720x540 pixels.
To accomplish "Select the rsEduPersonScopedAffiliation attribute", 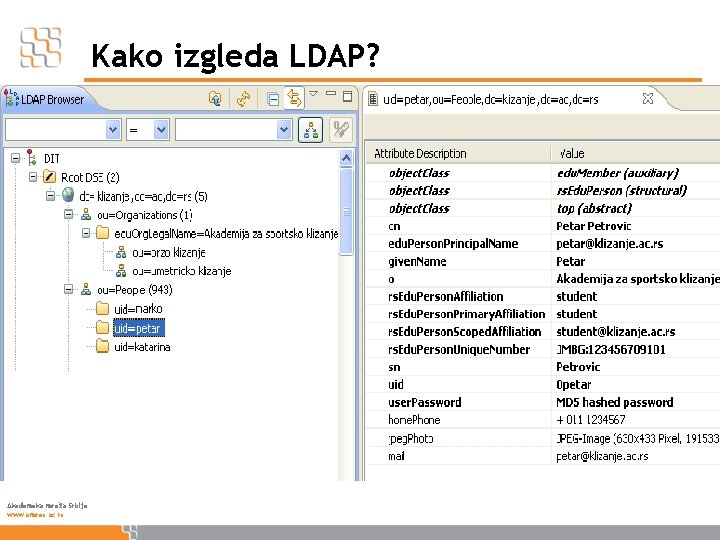I will [465, 332].
